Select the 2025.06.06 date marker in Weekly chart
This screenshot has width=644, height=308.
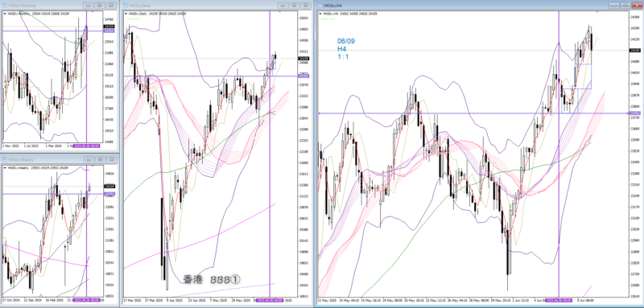(86, 300)
